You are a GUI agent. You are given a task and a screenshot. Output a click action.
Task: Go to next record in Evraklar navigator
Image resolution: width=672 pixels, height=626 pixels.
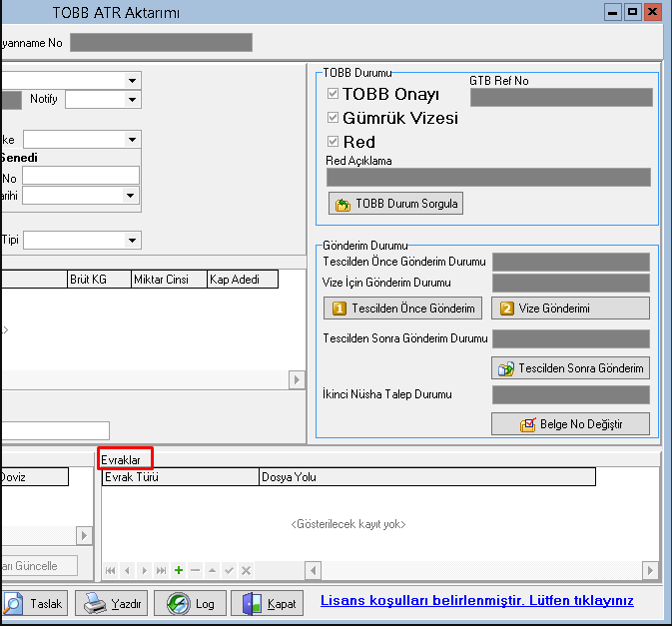(x=145, y=571)
